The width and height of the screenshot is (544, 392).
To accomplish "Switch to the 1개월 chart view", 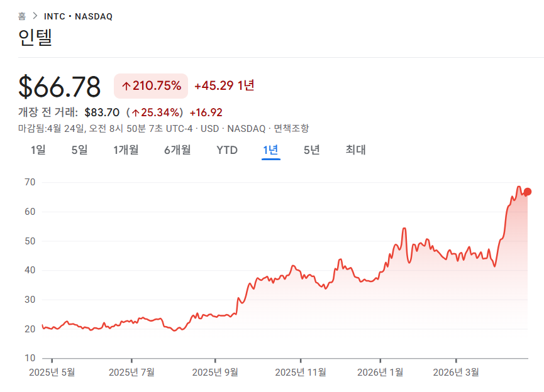I will tap(125, 150).
